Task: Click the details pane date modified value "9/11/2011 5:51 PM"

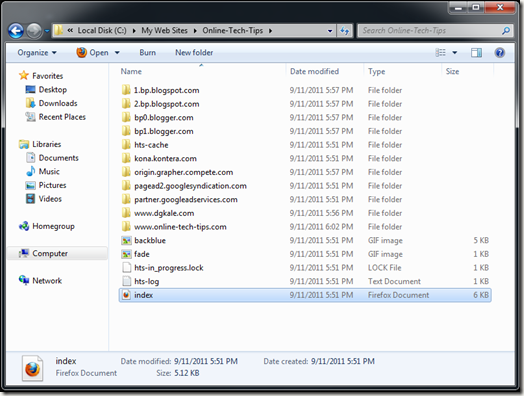Action: (206, 361)
